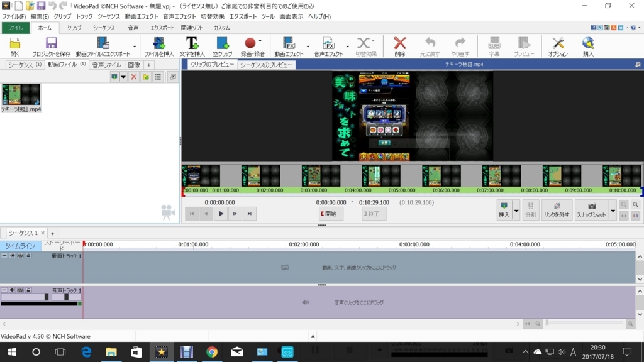This screenshot has width=644, height=362.
Task: Open the 録画・録音 dropdown arrow
Action: click(x=260, y=41)
